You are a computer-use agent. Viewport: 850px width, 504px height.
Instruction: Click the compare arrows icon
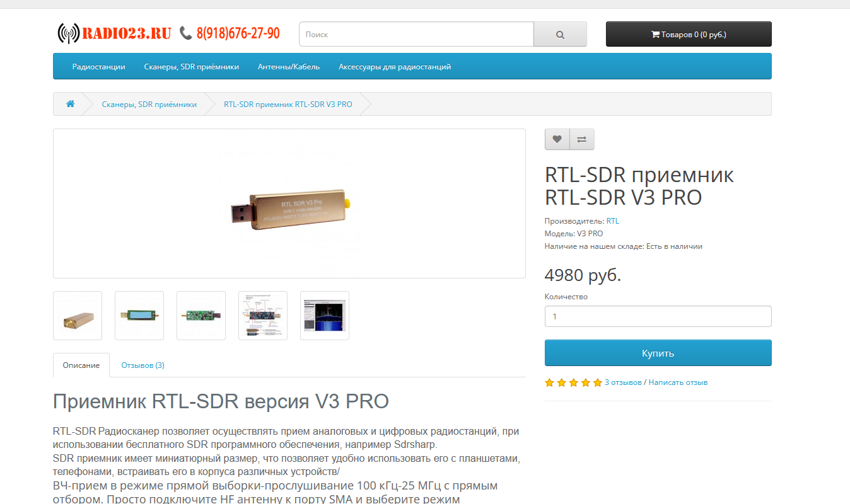(x=581, y=139)
